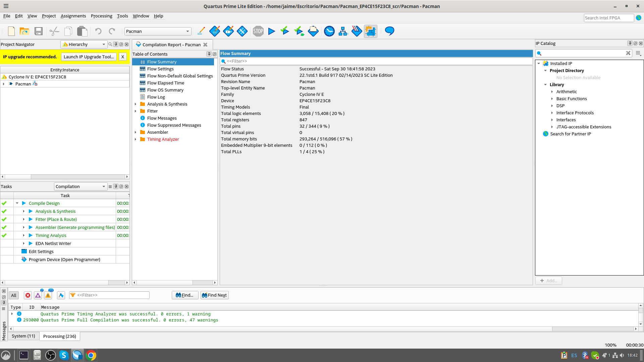Screen dimensions: 644x362
Task: Open the IP Catalog options menu icon
Action: click(638, 53)
